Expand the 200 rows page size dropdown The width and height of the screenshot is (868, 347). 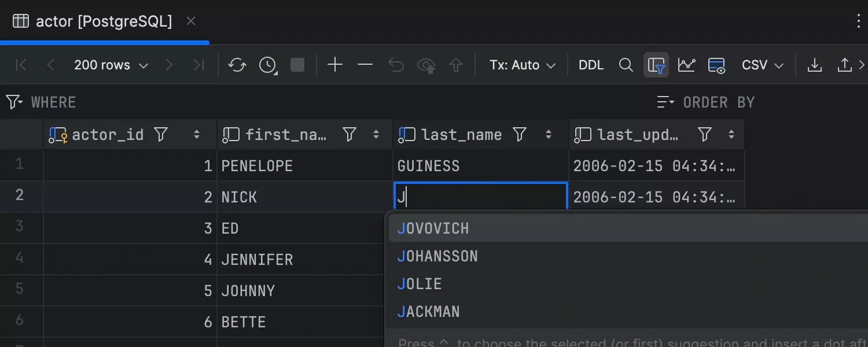(x=111, y=65)
